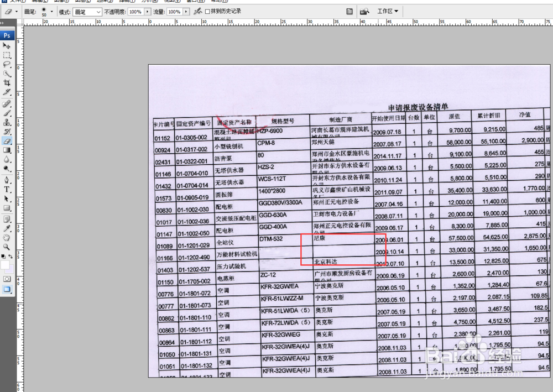Select the Horizontal Type tool
Screen dimensions: 553x392
(x=7, y=189)
